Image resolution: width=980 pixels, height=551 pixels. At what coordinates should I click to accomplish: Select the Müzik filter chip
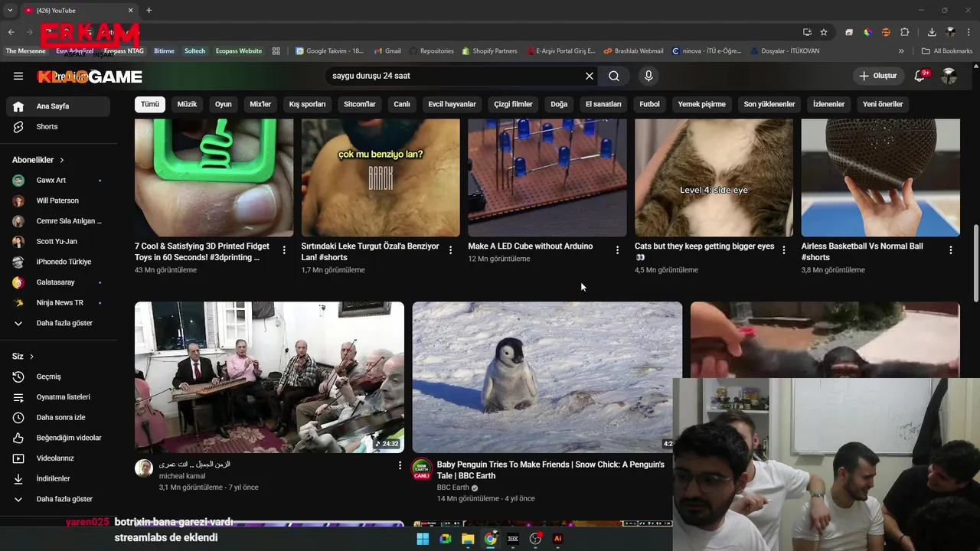187,104
